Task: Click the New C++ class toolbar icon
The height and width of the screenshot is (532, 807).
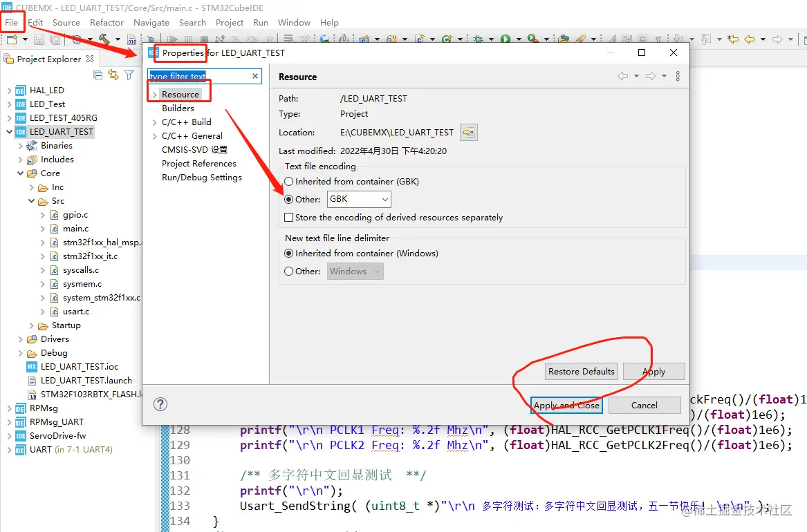Action: tap(447, 39)
